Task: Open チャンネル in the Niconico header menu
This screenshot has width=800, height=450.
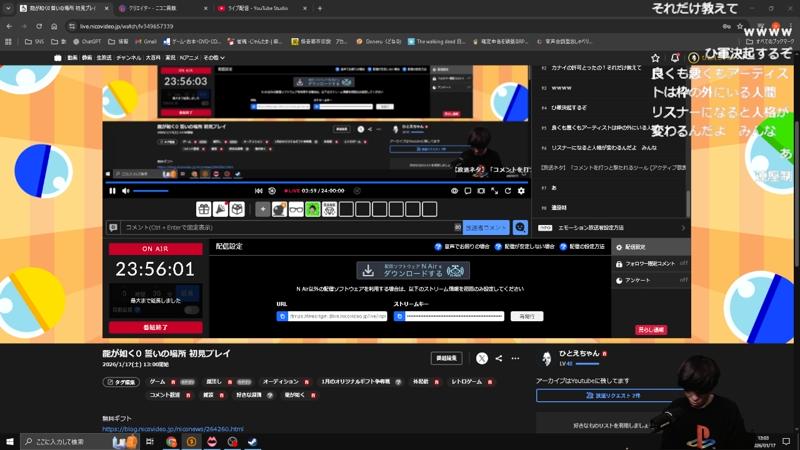Action: pyautogui.click(x=129, y=58)
